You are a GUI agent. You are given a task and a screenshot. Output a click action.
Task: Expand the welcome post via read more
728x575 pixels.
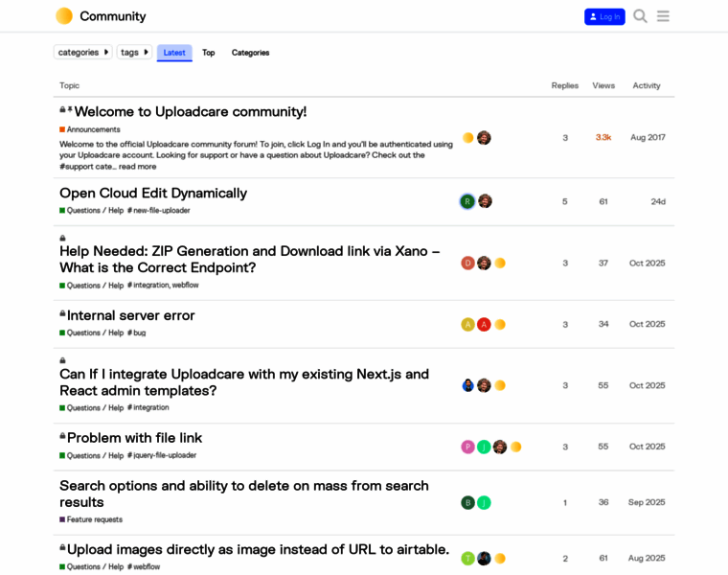[x=137, y=167]
